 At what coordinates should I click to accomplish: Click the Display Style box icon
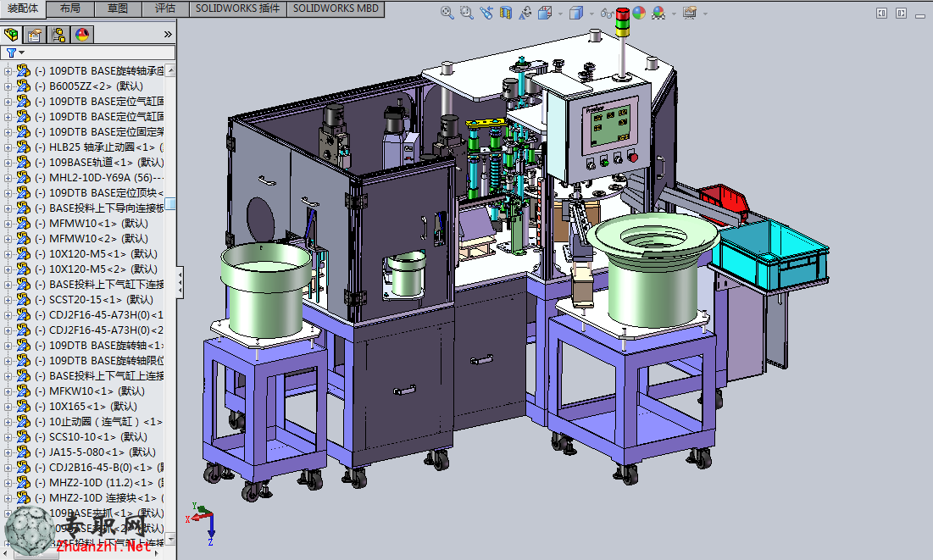[576, 13]
